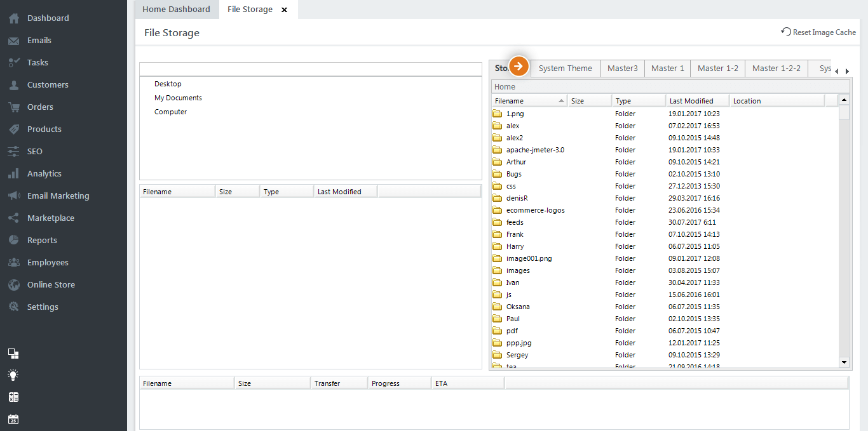Image resolution: width=868 pixels, height=431 pixels.
Task: Show previous storage tabs with left arrow
Action: point(836,71)
